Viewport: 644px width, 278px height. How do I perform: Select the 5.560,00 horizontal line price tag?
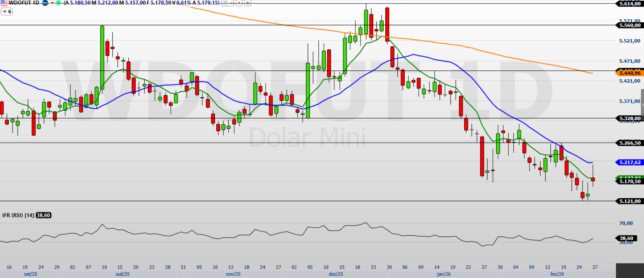click(630, 25)
